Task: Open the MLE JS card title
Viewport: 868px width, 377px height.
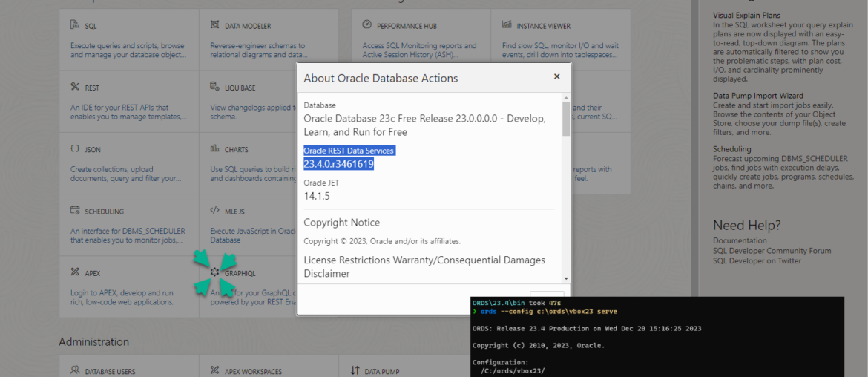Action: pyautogui.click(x=234, y=212)
